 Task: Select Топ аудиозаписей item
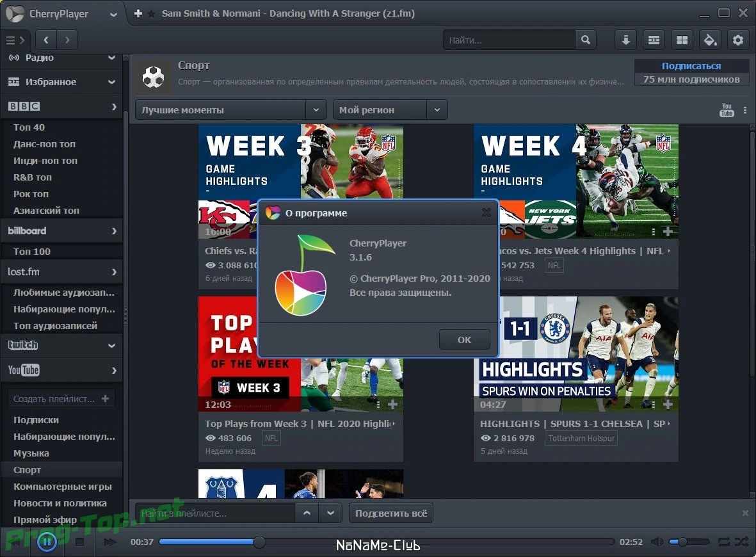tap(55, 325)
